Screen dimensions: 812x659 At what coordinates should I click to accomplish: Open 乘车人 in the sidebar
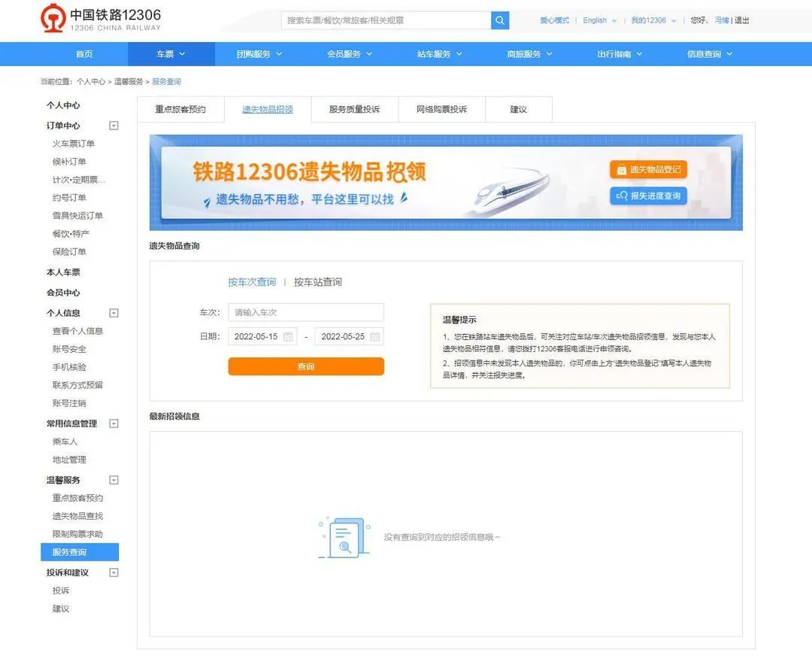pyautogui.click(x=65, y=442)
